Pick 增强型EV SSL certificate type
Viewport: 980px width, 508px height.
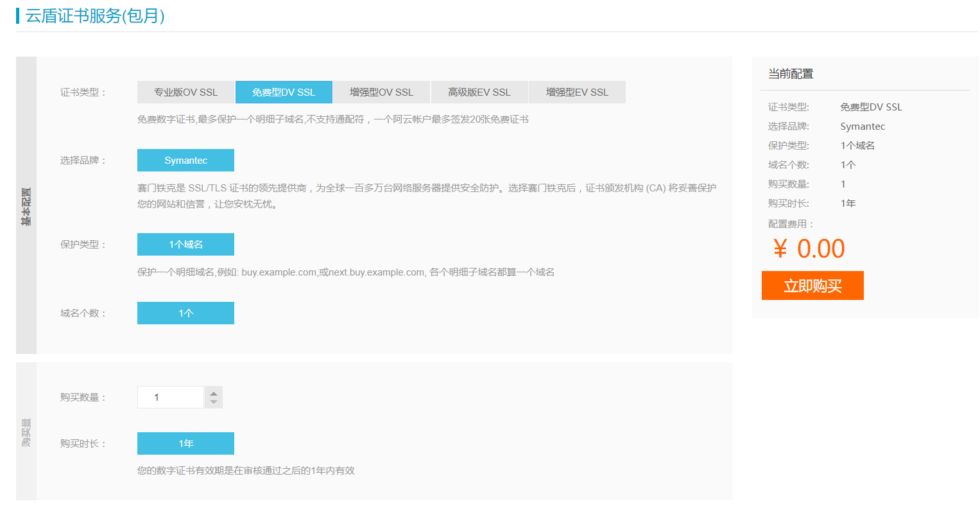coord(577,92)
